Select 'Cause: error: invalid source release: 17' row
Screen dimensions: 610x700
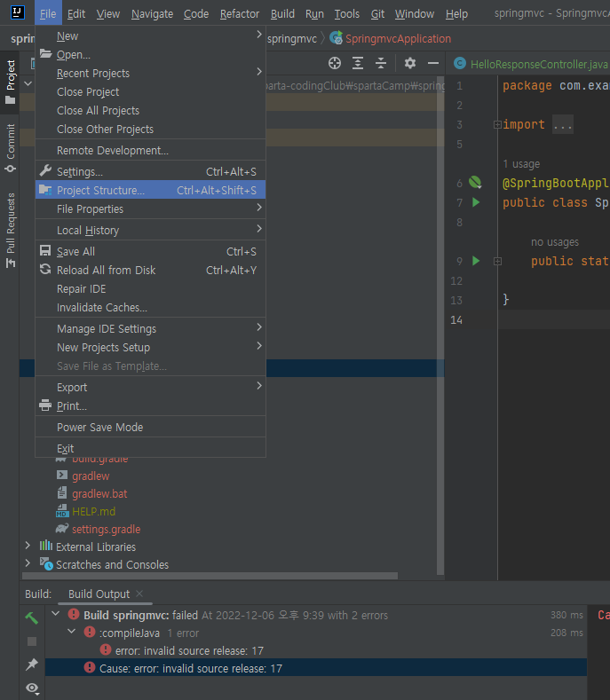coord(316,668)
